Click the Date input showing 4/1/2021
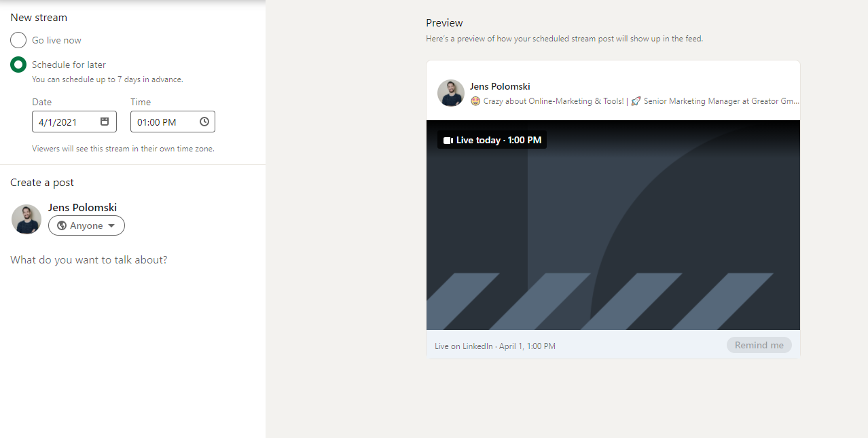 (x=74, y=122)
